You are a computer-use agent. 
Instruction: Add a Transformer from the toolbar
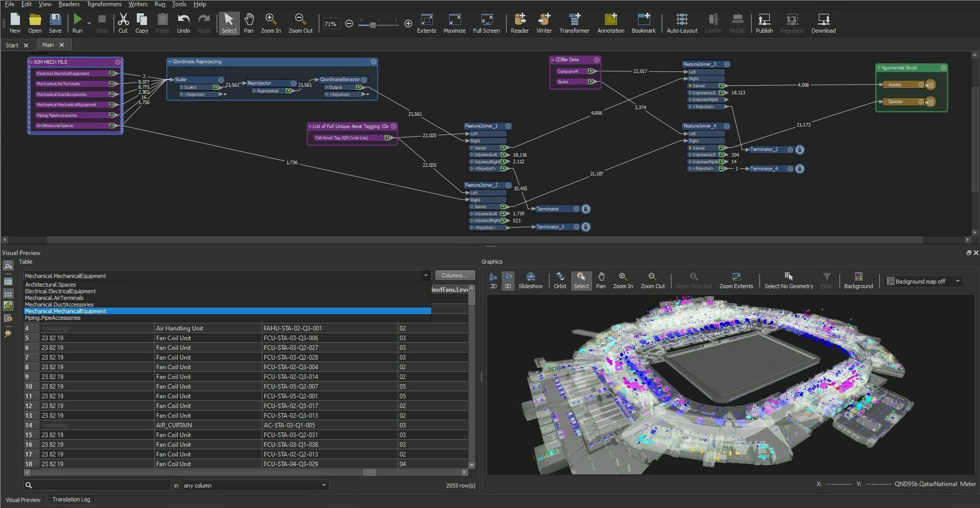(574, 23)
